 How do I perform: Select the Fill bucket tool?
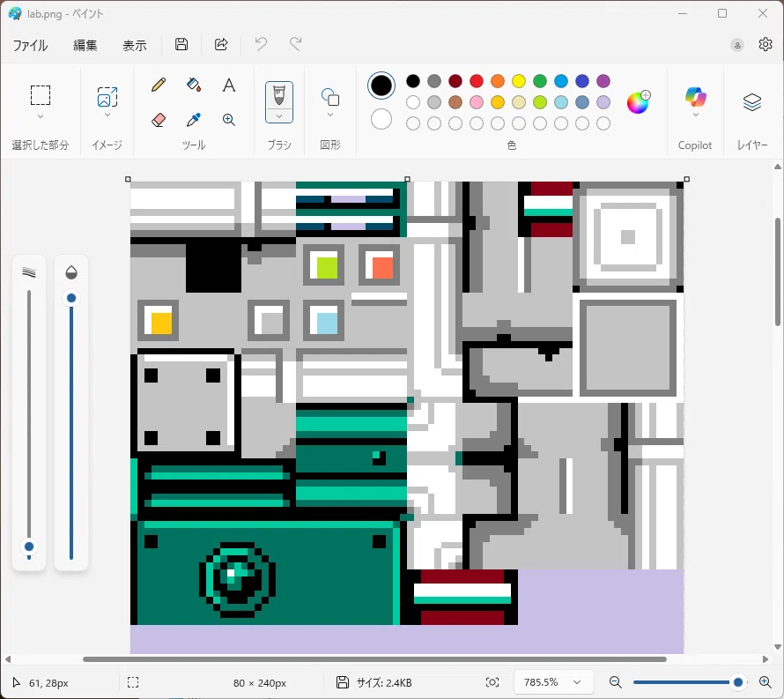(194, 85)
